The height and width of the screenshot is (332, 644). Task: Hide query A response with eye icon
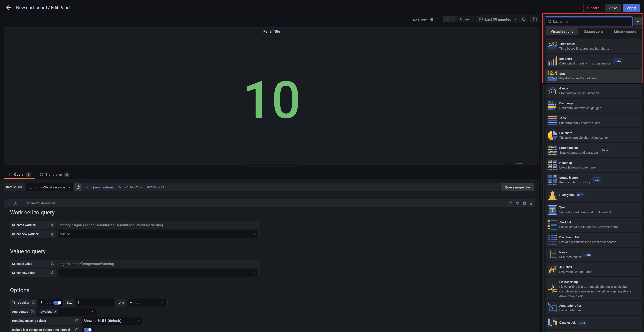[518, 203]
